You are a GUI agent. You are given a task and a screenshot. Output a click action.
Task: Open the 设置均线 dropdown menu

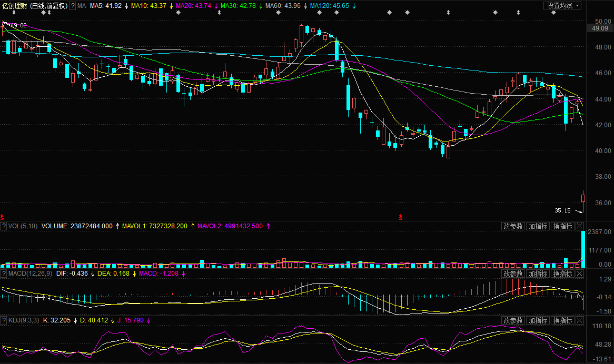coord(562,6)
